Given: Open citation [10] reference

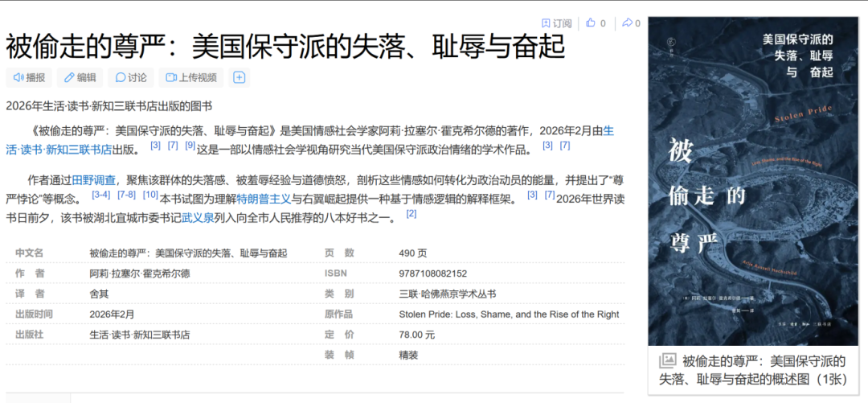Looking at the screenshot, I should point(150,195).
